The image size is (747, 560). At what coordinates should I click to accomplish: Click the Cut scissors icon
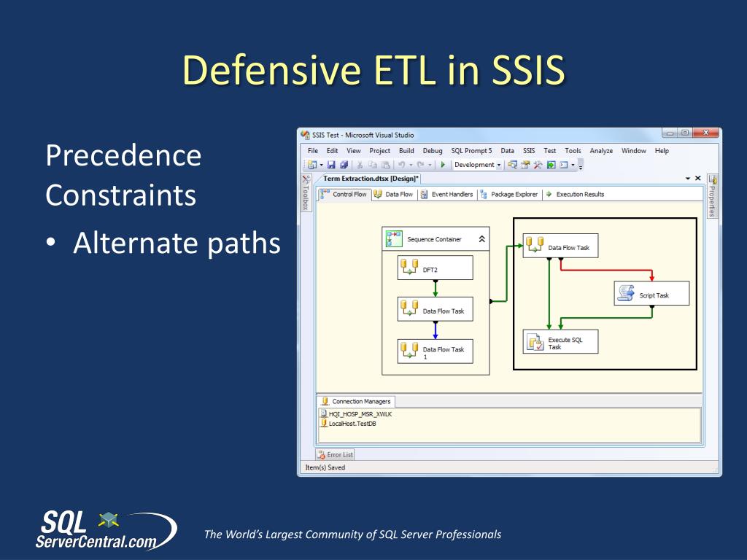coord(360,165)
